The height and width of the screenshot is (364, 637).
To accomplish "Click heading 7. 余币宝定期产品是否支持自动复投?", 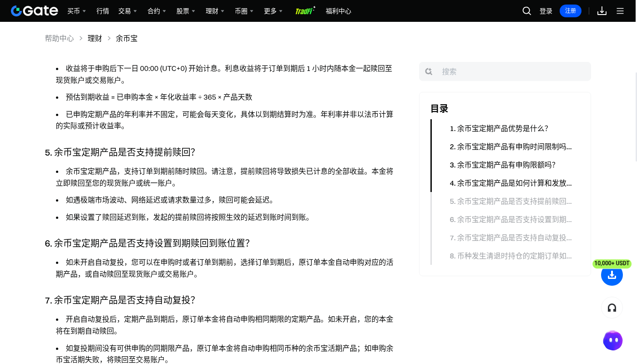I will 120,300.
